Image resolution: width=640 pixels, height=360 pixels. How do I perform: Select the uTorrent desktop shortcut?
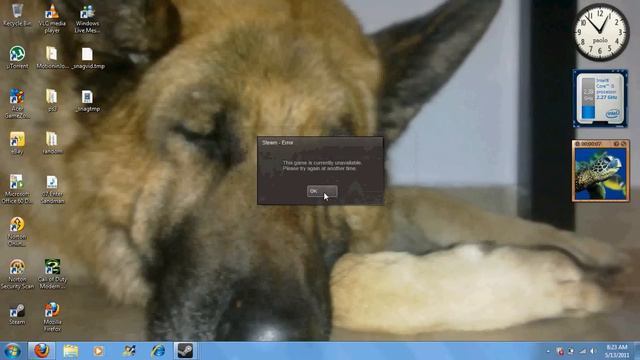coord(17,57)
